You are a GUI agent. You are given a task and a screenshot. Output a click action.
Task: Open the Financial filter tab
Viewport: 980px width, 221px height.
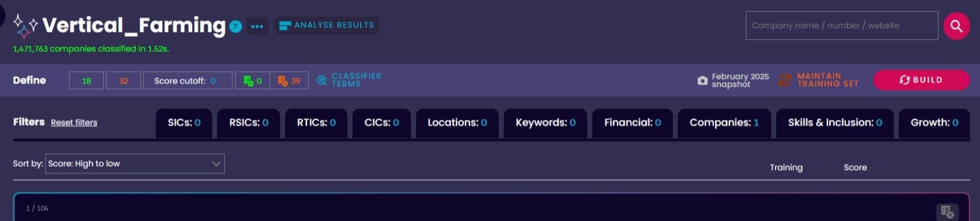(x=632, y=123)
